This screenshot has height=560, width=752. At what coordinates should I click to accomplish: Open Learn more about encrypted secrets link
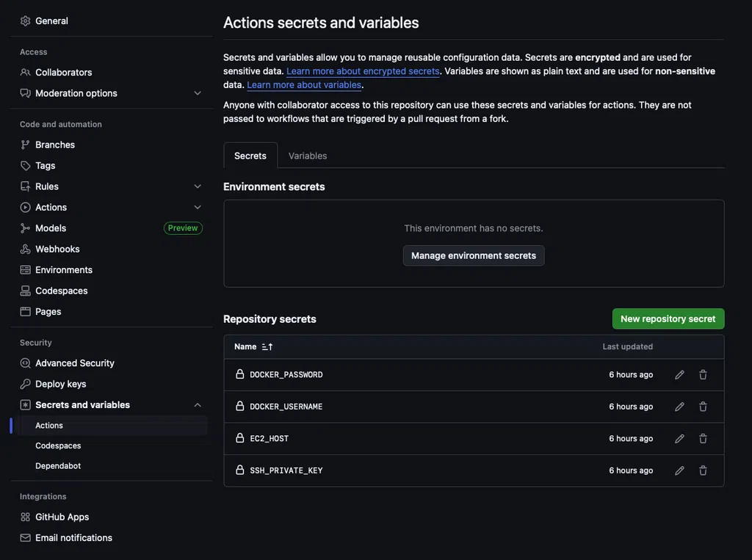(x=363, y=71)
